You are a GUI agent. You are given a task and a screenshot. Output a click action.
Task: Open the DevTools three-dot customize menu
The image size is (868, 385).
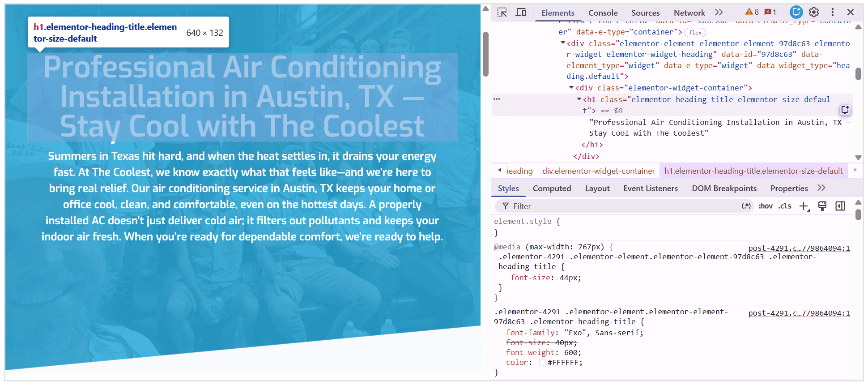click(832, 12)
